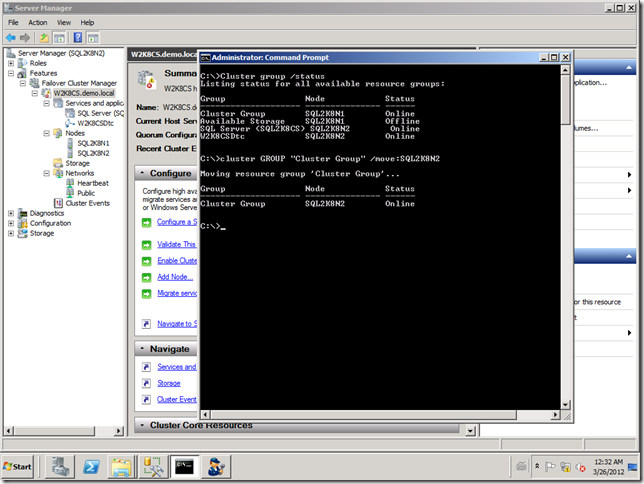The height and width of the screenshot is (484, 644).
Task: Click the Action Center flag tray icon
Action: (x=550, y=467)
